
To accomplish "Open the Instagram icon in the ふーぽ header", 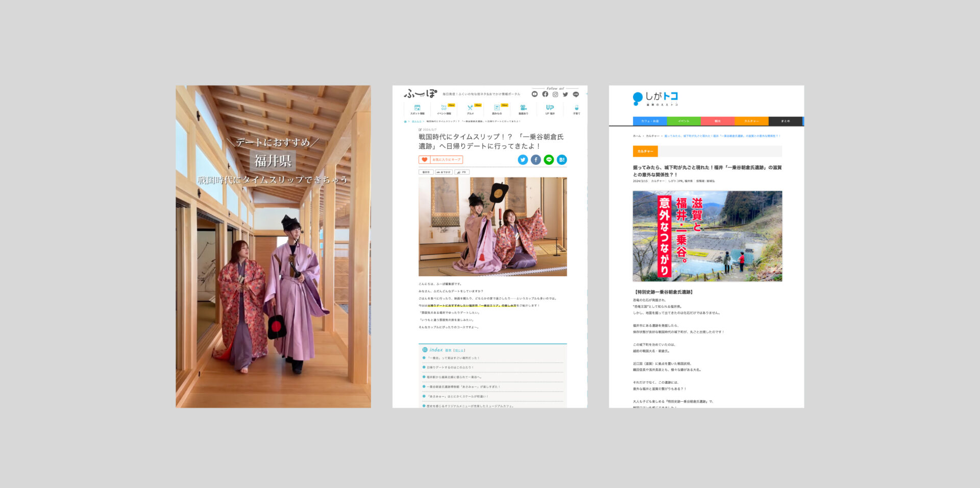I will [x=555, y=94].
